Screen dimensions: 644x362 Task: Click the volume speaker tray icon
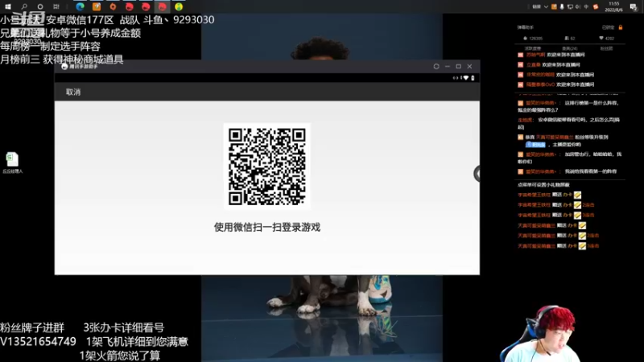coord(578,7)
